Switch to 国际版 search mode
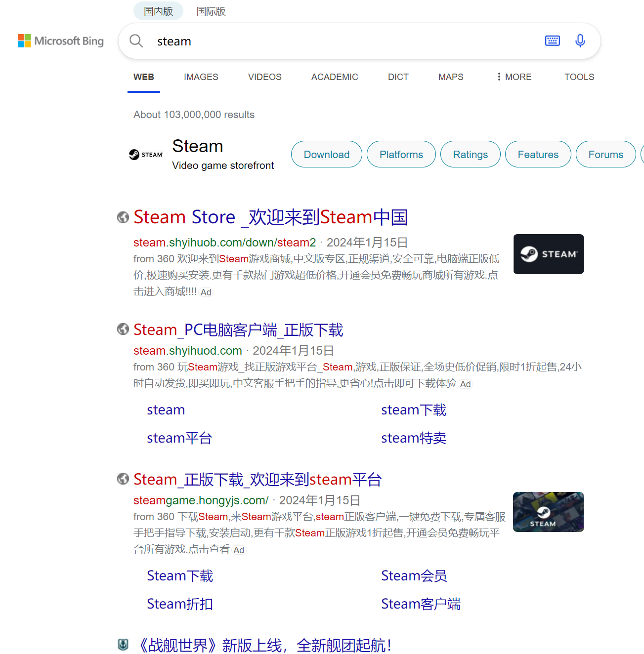The image size is (644, 654). click(211, 11)
